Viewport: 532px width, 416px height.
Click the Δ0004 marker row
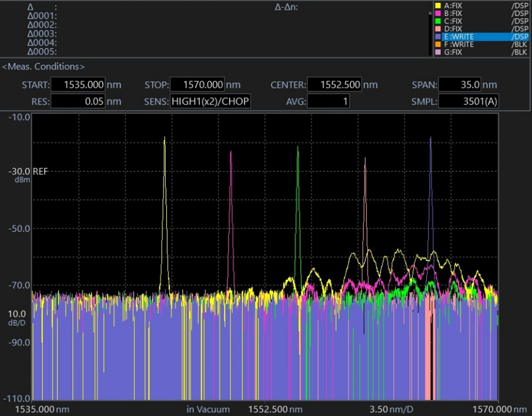click(42, 43)
